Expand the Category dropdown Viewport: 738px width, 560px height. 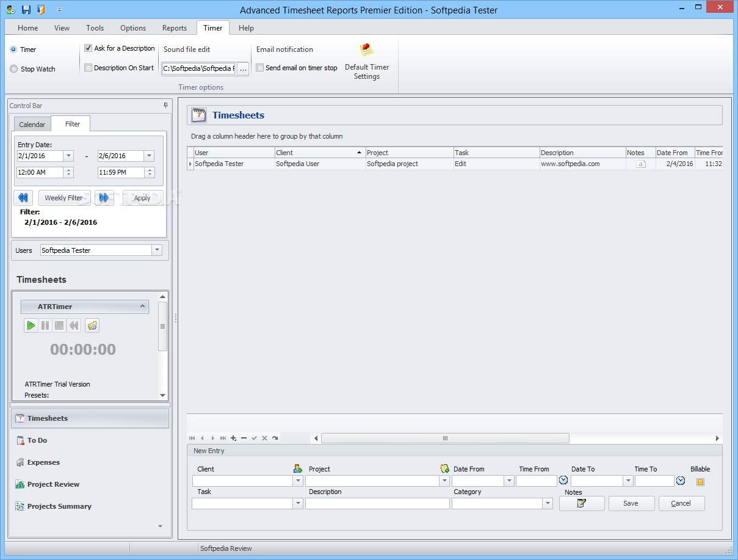(548, 504)
